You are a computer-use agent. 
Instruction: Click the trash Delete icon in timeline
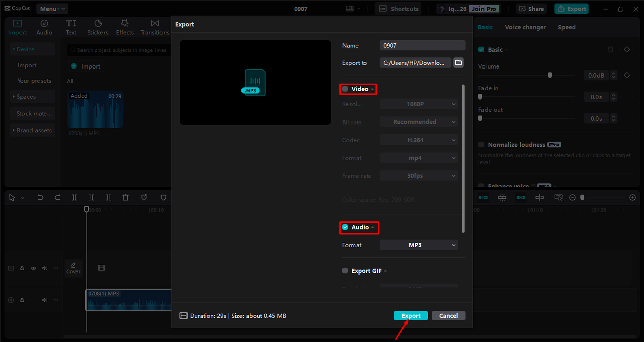pyautogui.click(x=126, y=198)
